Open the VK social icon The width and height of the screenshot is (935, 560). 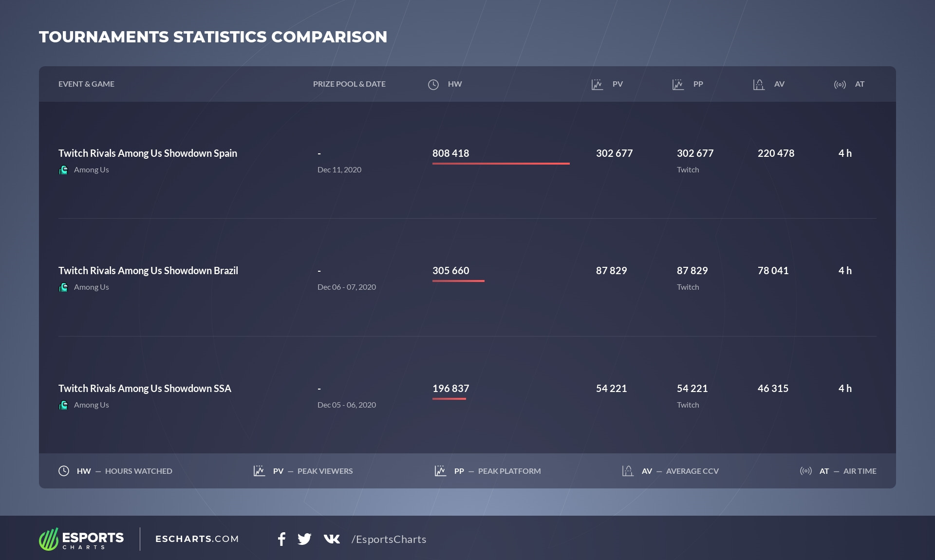(x=332, y=539)
